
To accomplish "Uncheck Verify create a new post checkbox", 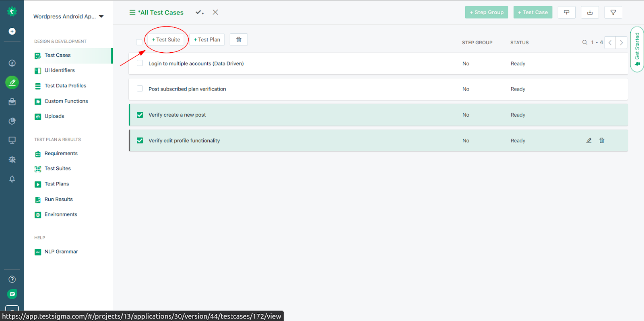I will point(140,115).
